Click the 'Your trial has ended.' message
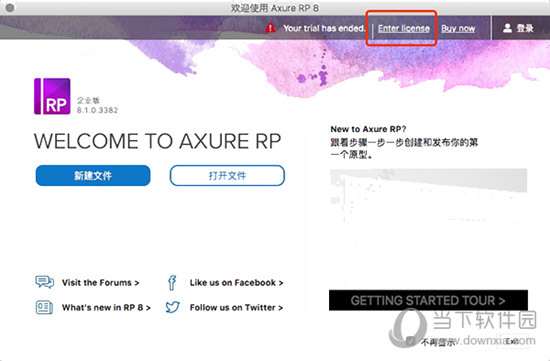550x361 pixels. [324, 28]
